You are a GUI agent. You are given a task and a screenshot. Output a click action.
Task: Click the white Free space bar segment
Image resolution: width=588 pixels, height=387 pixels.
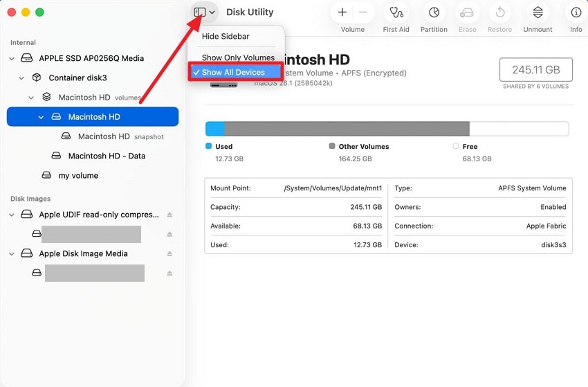(519, 129)
